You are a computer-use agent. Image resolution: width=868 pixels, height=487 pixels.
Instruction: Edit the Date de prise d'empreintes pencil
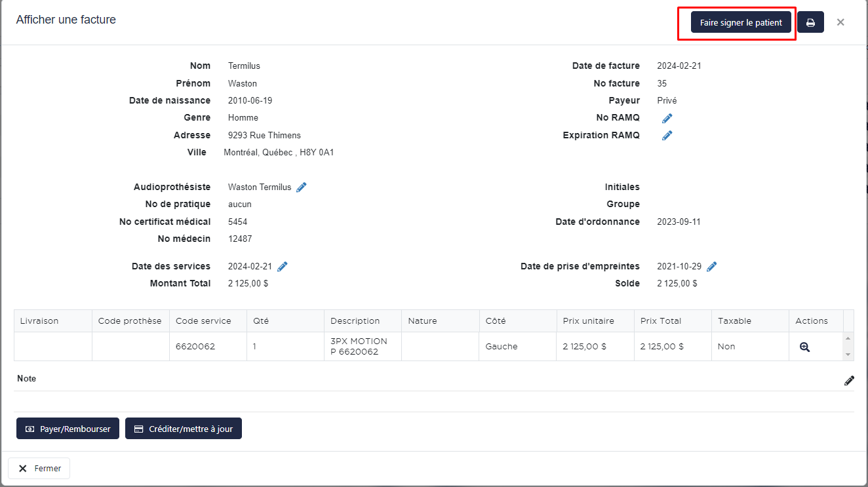pyautogui.click(x=711, y=267)
